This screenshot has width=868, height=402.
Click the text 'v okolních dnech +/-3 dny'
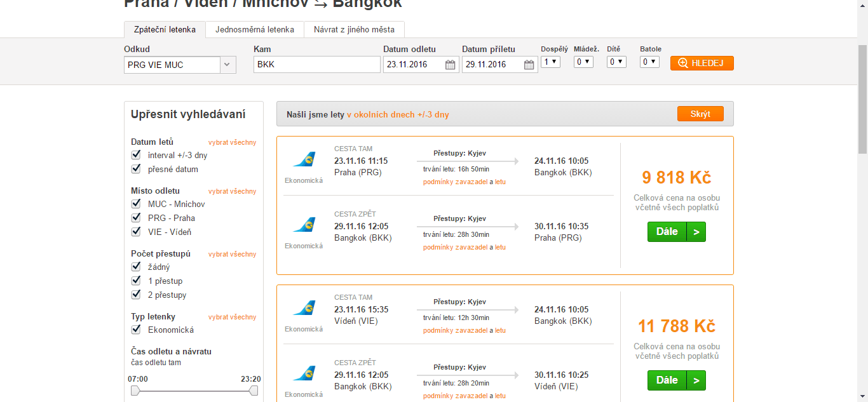pos(398,115)
